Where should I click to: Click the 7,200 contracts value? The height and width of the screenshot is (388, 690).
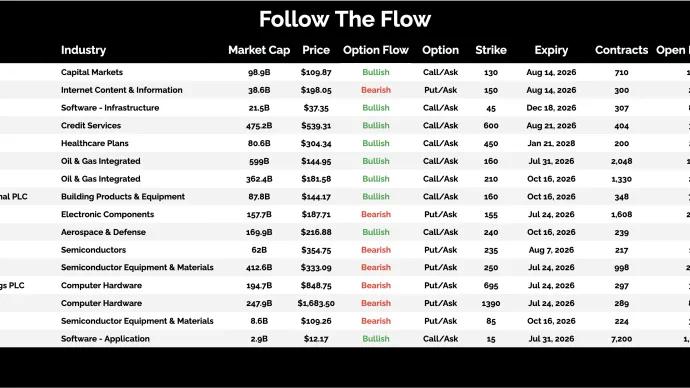pos(621,339)
